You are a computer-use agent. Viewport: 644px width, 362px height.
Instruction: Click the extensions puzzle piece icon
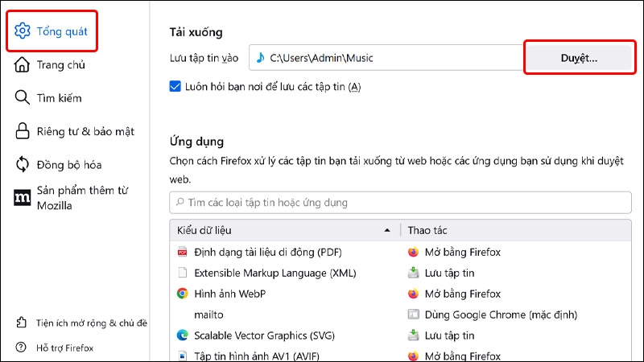coord(21,323)
